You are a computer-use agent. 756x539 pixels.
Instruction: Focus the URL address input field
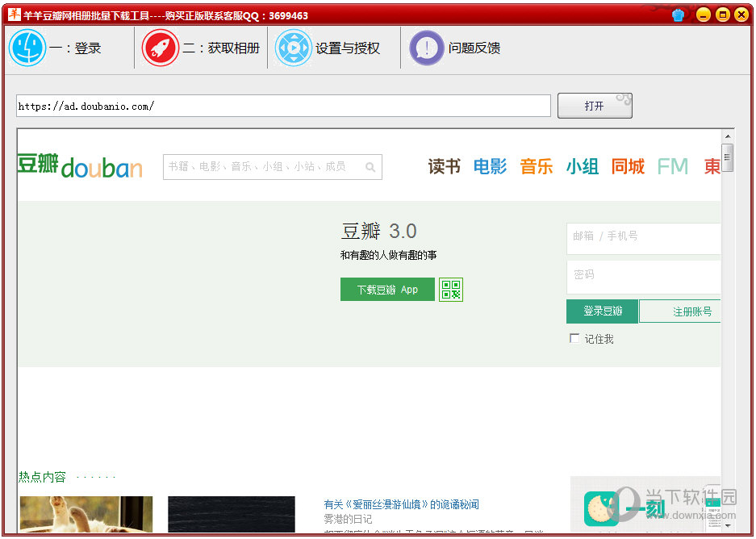[283, 106]
